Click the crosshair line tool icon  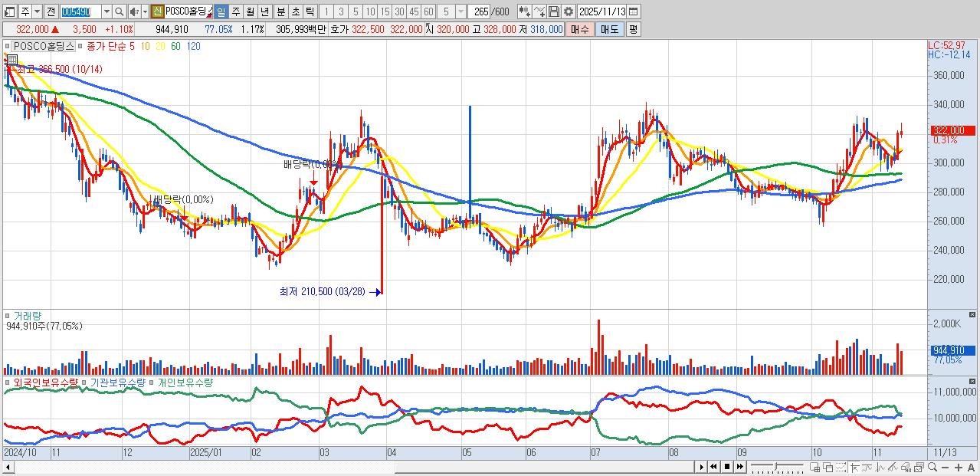(854, 467)
